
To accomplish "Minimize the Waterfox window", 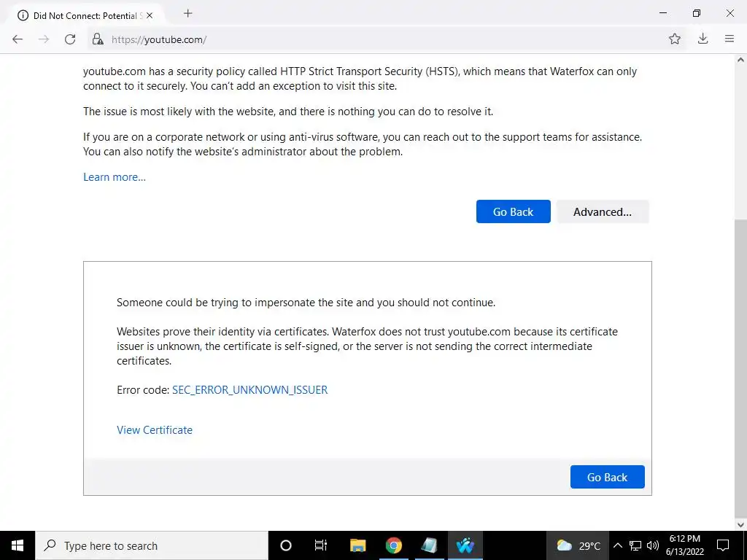I will (x=663, y=13).
